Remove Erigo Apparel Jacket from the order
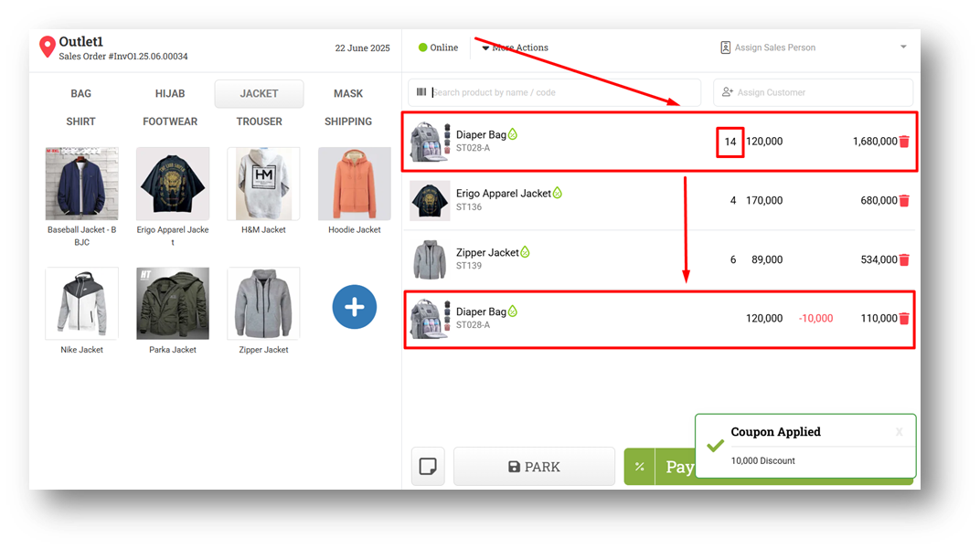980x549 pixels. (904, 200)
